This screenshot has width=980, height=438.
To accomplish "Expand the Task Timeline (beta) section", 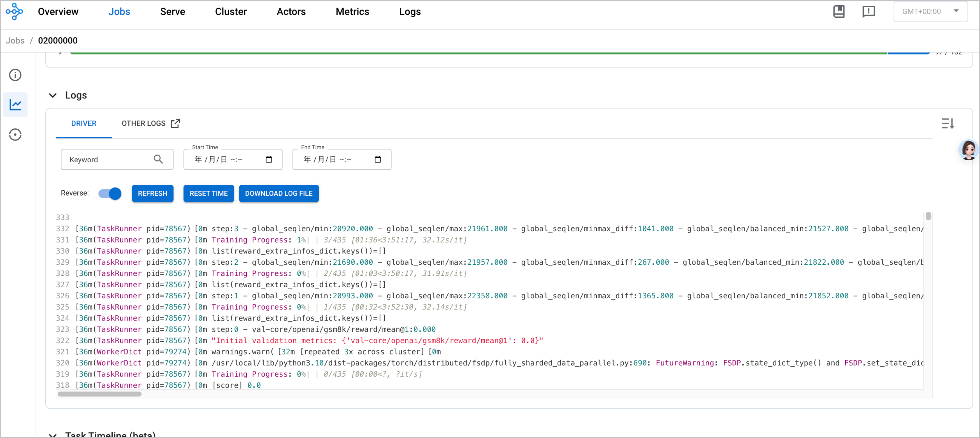I will click(53, 435).
